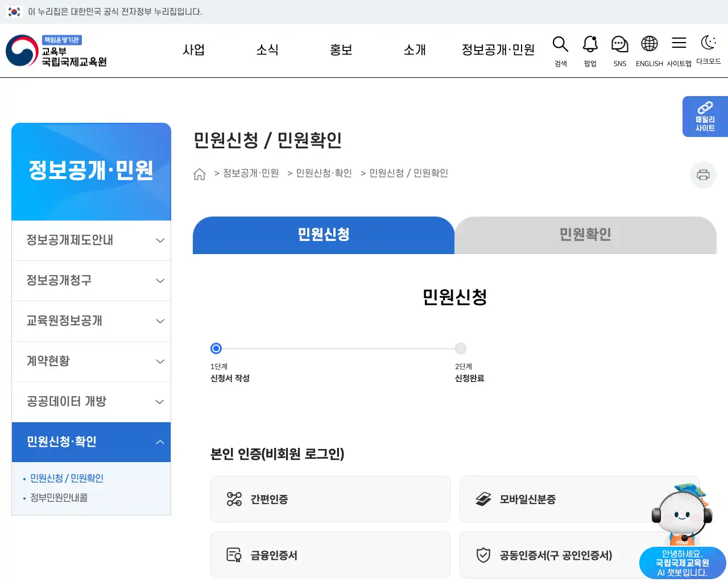Click breadcrumb 민원신청·확인
The height and width of the screenshot is (582, 728).
pyautogui.click(x=324, y=173)
